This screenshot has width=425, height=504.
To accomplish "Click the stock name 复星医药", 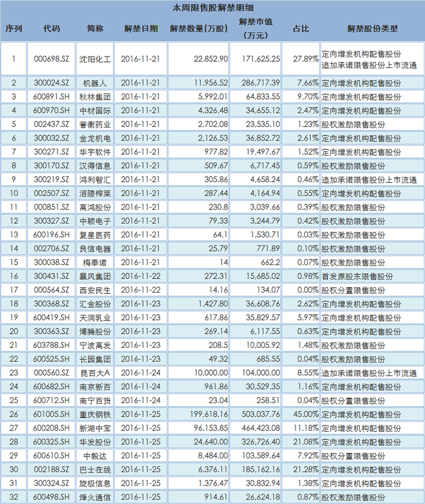I will pos(95,235).
